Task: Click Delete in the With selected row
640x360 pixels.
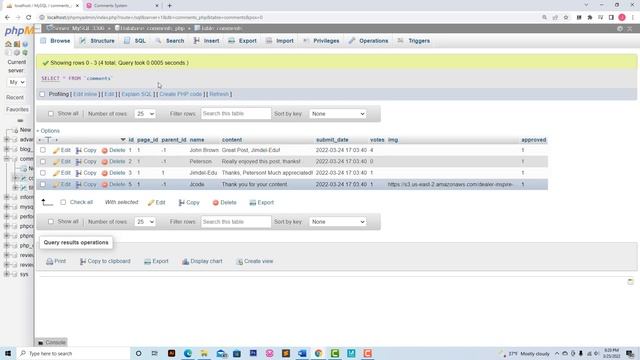Action: (x=224, y=202)
